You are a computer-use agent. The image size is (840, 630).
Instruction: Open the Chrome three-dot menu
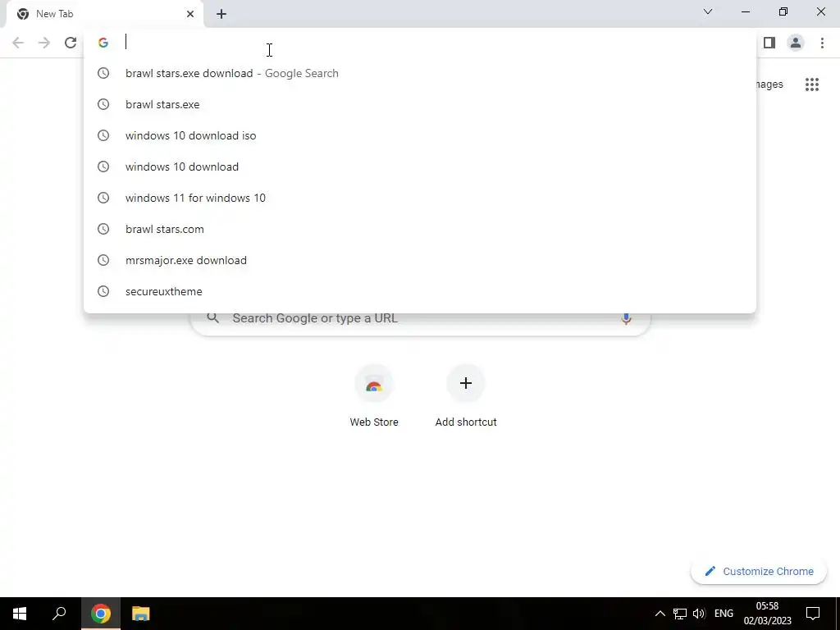click(x=822, y=43)
